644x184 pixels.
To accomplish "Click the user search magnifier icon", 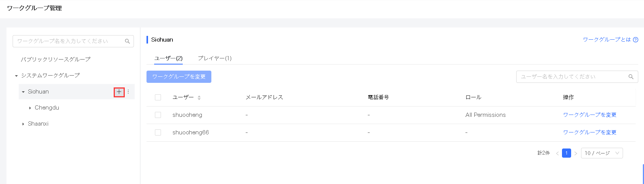I will 631,77.
